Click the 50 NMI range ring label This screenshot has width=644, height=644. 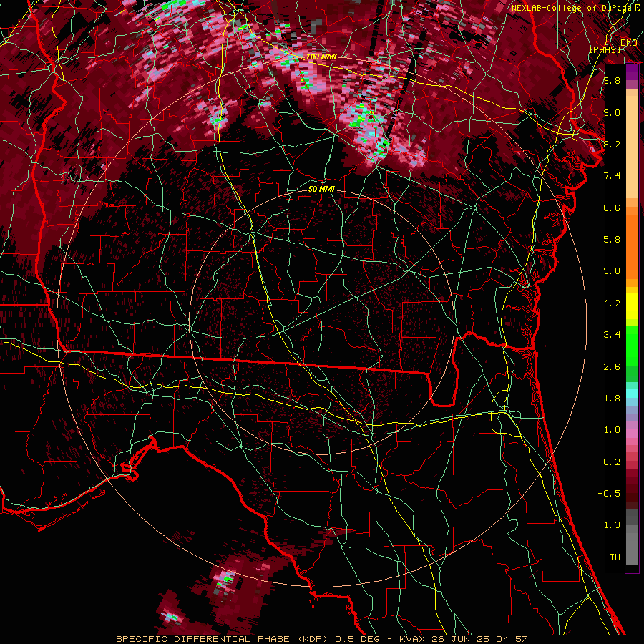pyautogui.click(x=321, y=189)
